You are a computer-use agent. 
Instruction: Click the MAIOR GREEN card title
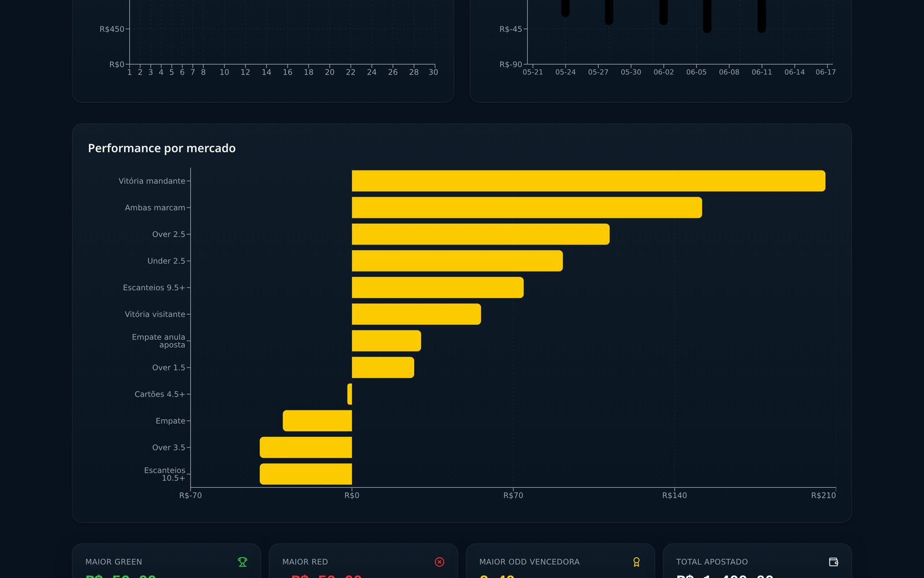click(114, 562)
